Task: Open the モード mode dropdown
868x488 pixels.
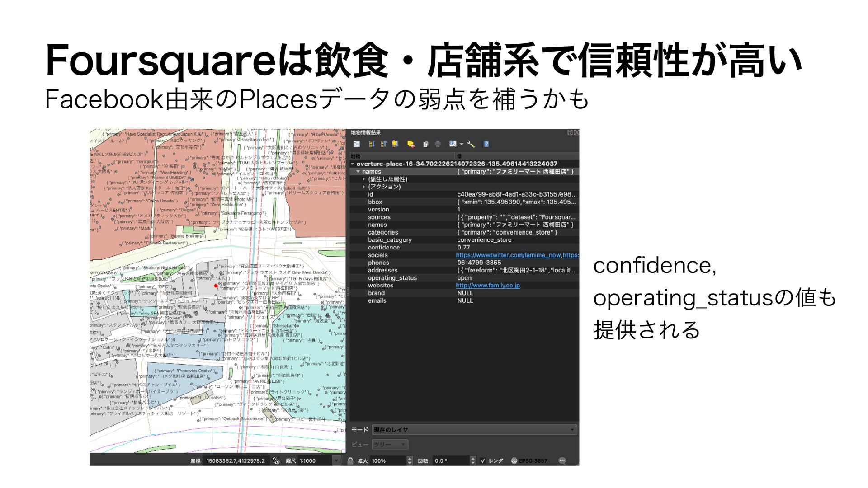Action: [x=474, y=430]
